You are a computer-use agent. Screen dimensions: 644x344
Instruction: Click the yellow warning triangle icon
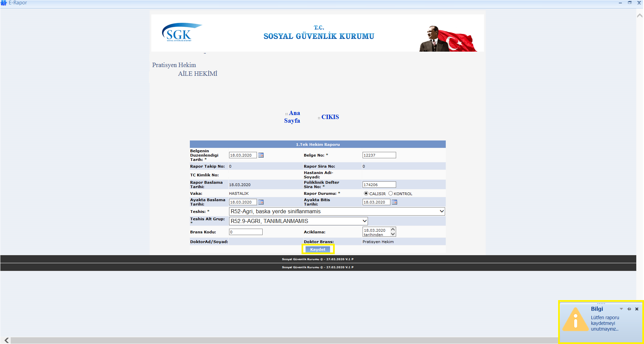pos(576,320)
